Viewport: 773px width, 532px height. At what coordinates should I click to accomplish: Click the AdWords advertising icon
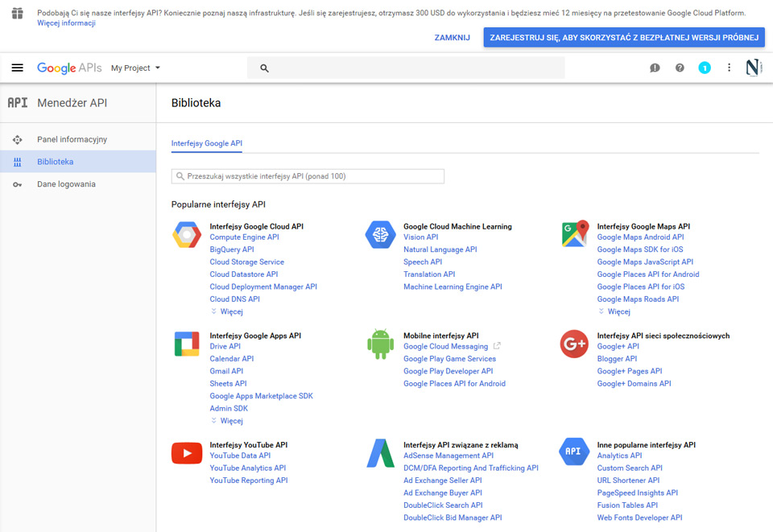(x=381, y=453)
